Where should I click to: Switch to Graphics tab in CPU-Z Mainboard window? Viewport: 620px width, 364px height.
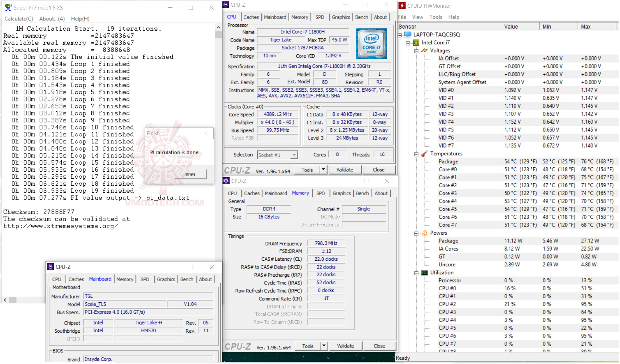tap(166, 279)
